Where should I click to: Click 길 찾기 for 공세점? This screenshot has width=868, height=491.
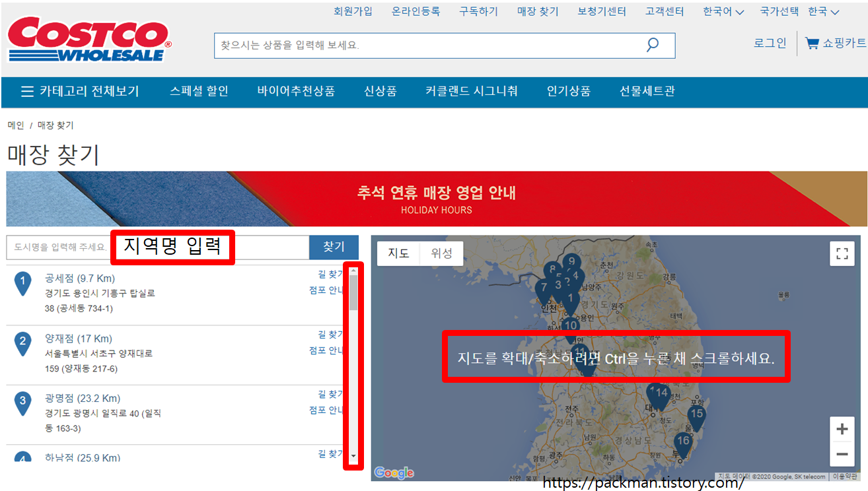[x=330, y=275]
